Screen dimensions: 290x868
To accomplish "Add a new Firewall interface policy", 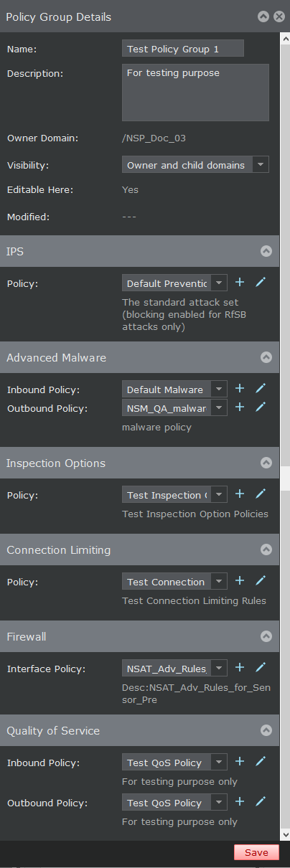I will tap(240, 667).
